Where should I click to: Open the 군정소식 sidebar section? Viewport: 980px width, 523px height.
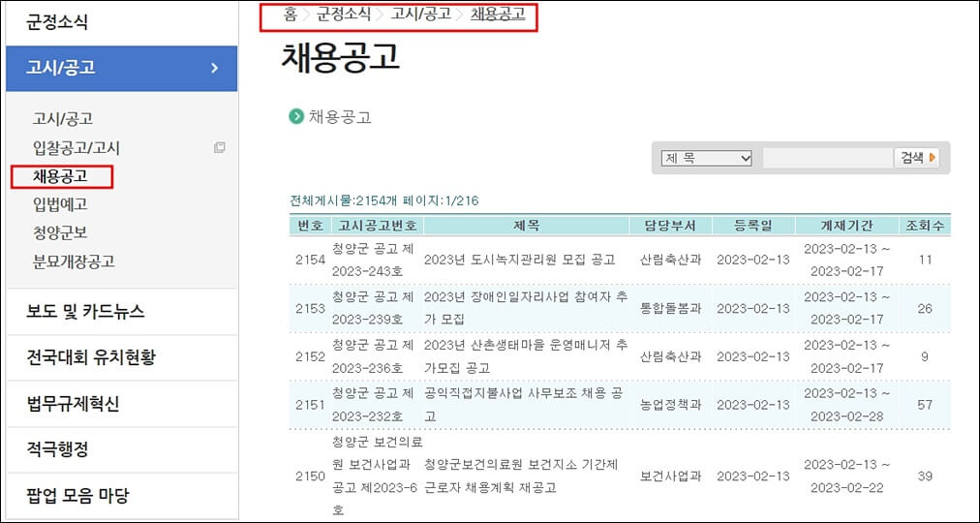57,22
